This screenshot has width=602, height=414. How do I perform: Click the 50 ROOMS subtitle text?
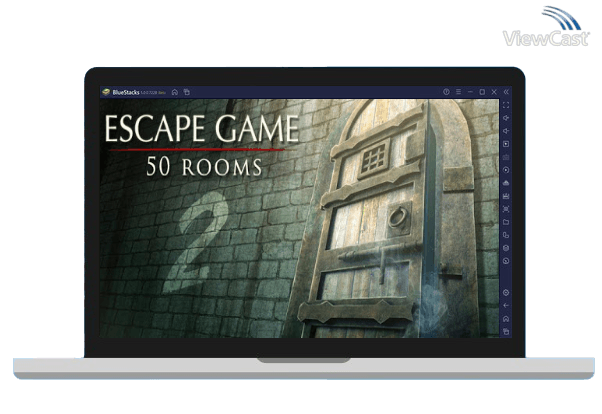tap(204, 167)
